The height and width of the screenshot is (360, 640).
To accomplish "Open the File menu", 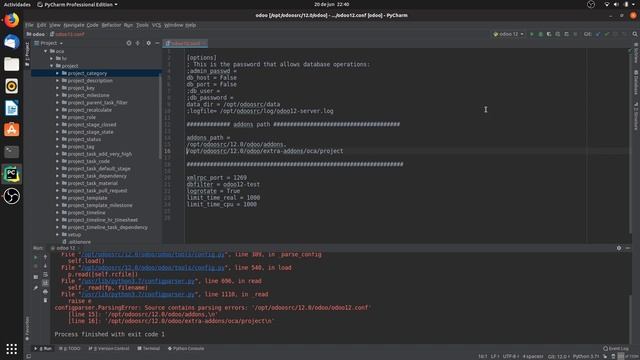I will (x=29, y=25).
